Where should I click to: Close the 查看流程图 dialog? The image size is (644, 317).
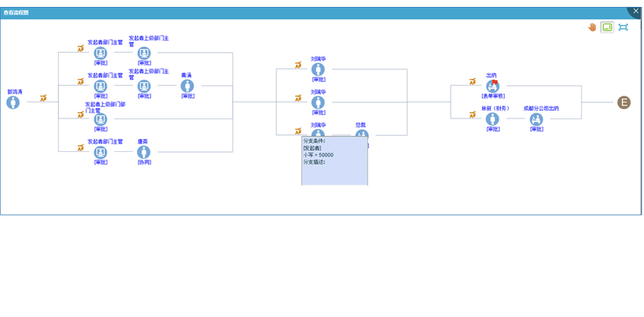click(636, 11)
